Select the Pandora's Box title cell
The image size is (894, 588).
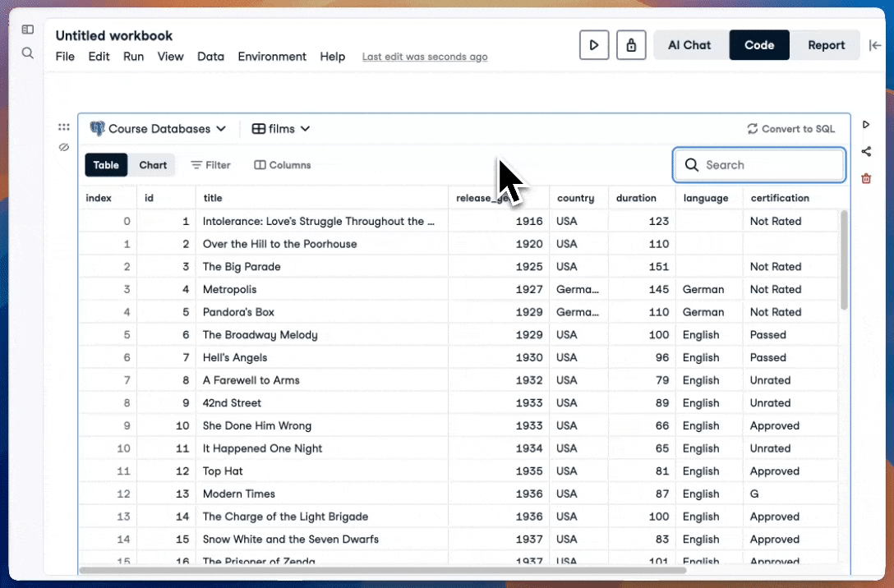[x=321, y=312]
